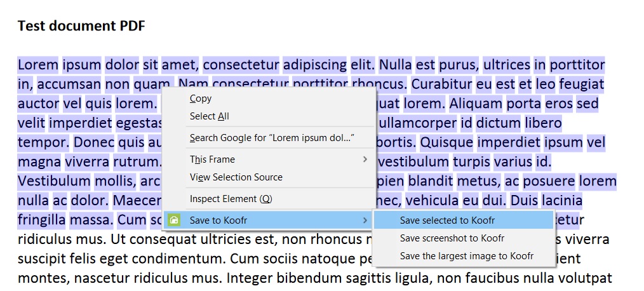Image resolution: width=644 pixels, height=291 pixels.
Task: Choose Select All in the context menu
Action: click(x=210, y=116)
